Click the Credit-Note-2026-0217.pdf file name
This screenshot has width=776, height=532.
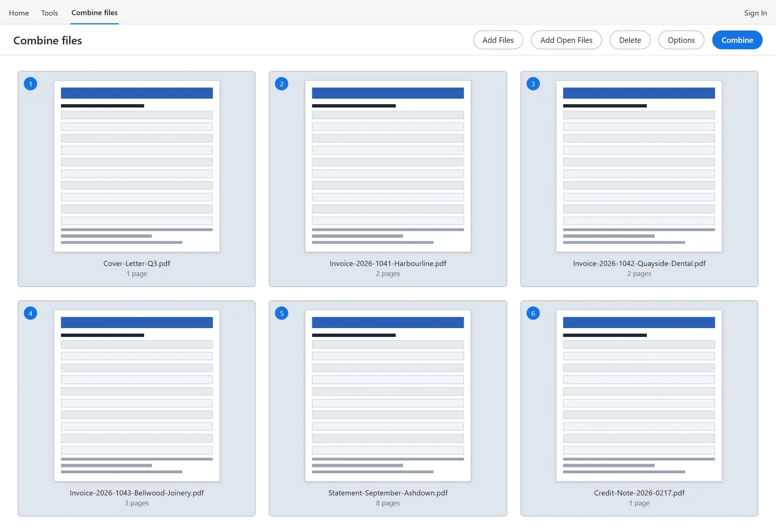pos(639,493)
